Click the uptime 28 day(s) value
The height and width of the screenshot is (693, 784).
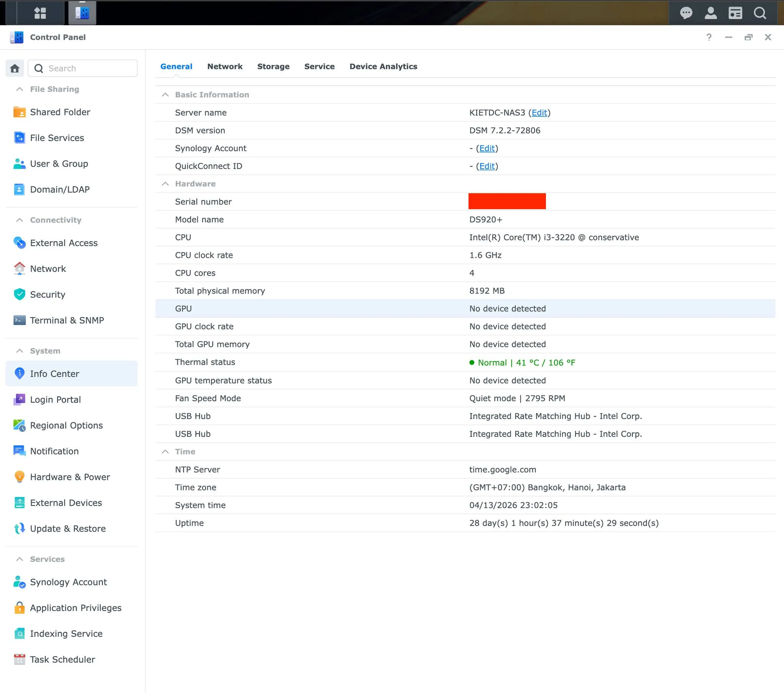tap(564, 523)
